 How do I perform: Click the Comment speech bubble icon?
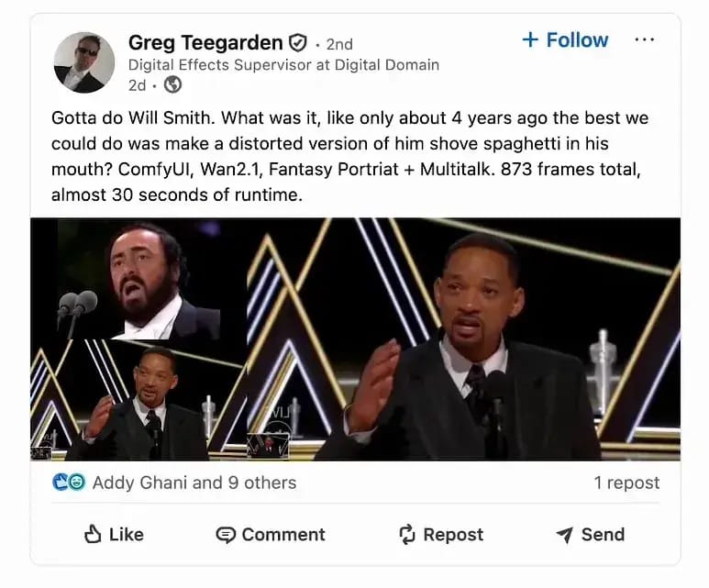pos(226,535)
